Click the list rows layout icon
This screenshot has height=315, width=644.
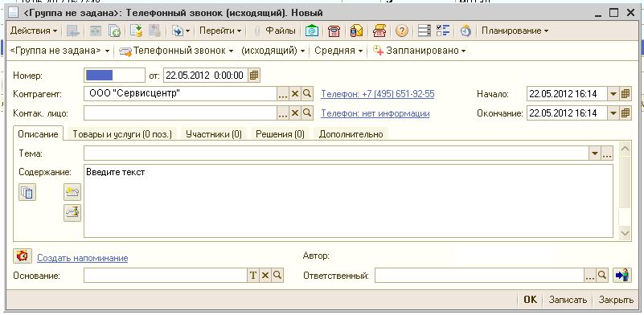pyautogui.click(x=424, y=31)
